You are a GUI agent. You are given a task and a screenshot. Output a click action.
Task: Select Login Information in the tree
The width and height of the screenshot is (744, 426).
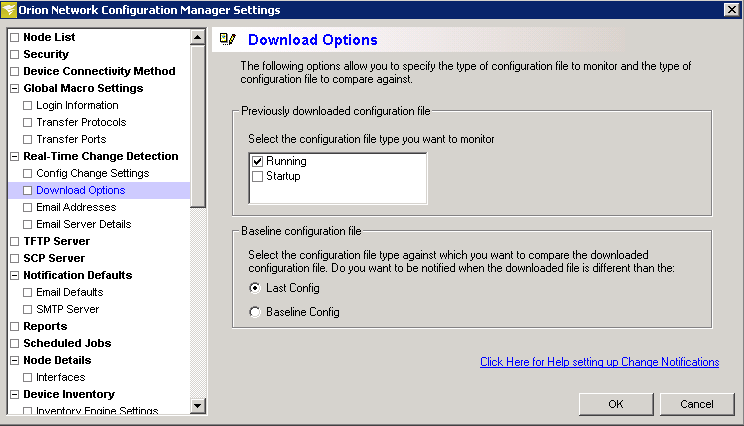[x=77, y=105]
